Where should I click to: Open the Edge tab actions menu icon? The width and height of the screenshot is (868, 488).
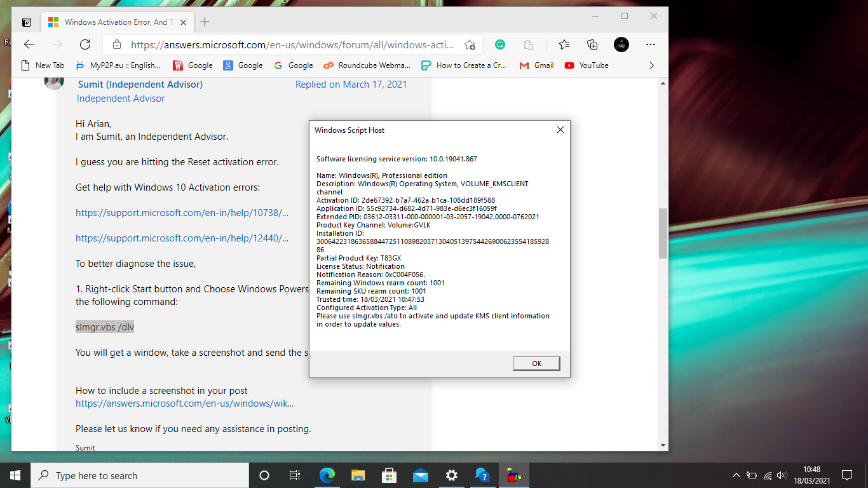[27, 22]
